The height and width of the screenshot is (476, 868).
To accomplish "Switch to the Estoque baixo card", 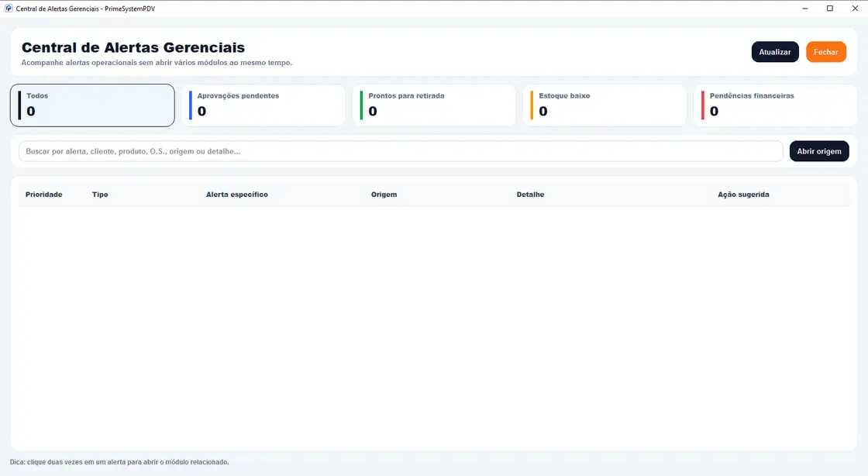I will [x=604, y=105].
